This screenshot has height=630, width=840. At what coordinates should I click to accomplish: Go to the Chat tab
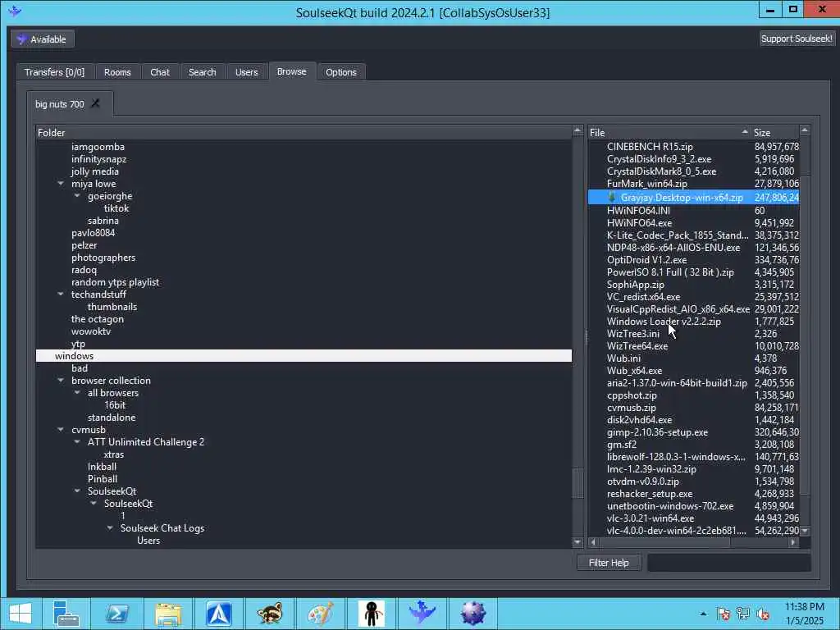click(160, 72)
